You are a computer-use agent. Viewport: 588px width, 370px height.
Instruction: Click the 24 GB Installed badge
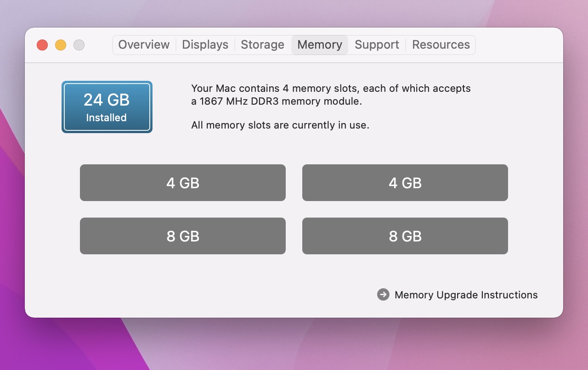tap(107, 107)
